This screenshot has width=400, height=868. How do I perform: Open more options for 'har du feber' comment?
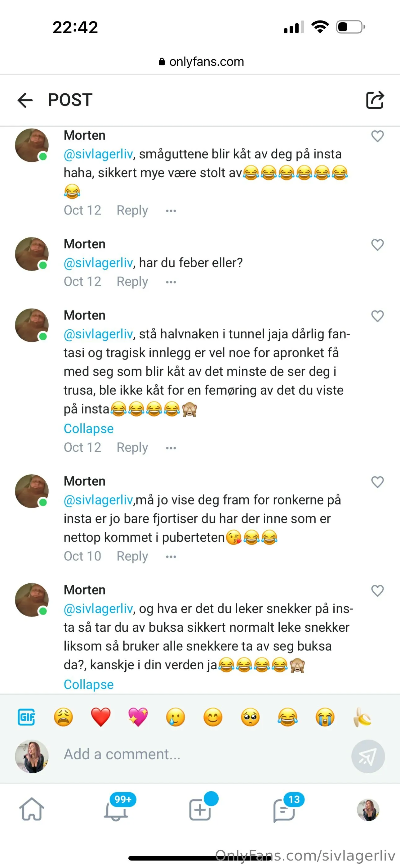(x=171, y=282)
